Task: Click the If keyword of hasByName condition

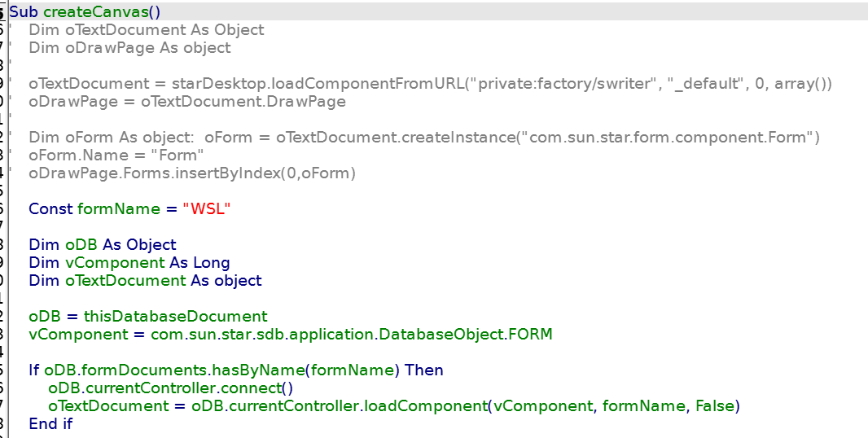Action: pyautogui.click(x=33, y=370)
